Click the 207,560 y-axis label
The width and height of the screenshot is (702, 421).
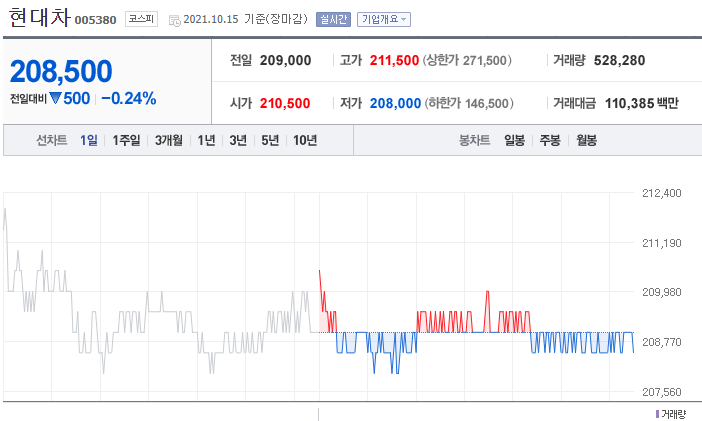pos(662,392)
